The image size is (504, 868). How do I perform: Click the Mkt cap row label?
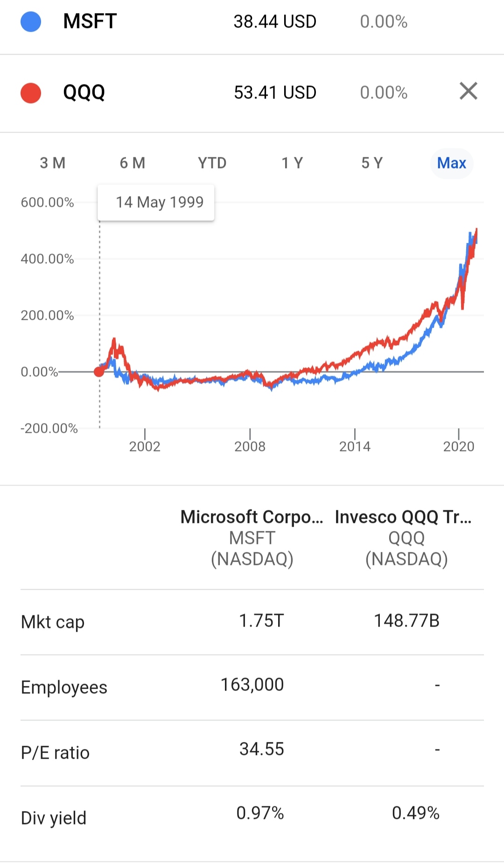[x=53, y=622]
